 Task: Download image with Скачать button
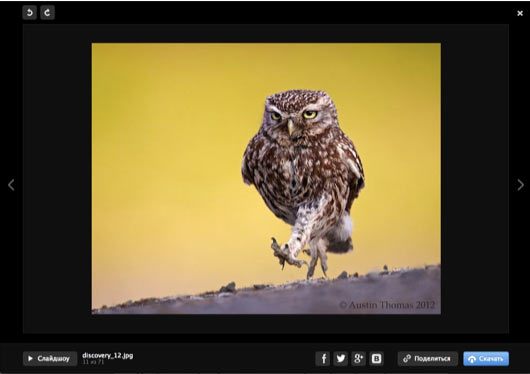tap(486, 358)
